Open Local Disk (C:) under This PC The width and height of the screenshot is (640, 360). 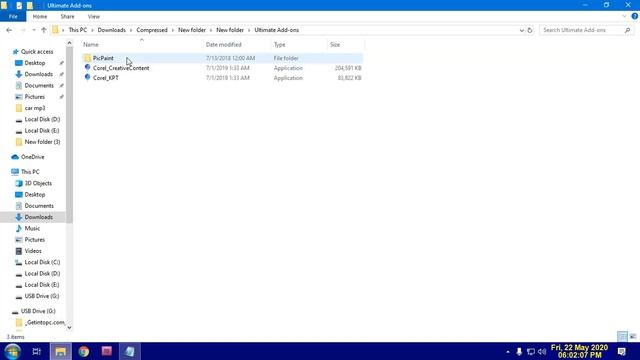42,262
